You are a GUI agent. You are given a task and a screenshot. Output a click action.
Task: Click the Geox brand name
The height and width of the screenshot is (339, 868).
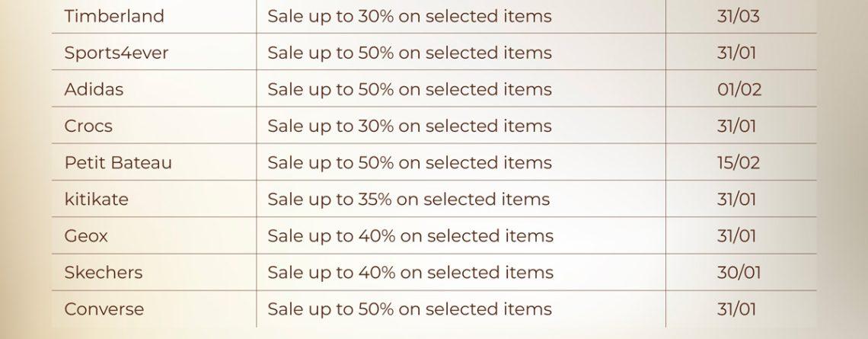(86, 235)
